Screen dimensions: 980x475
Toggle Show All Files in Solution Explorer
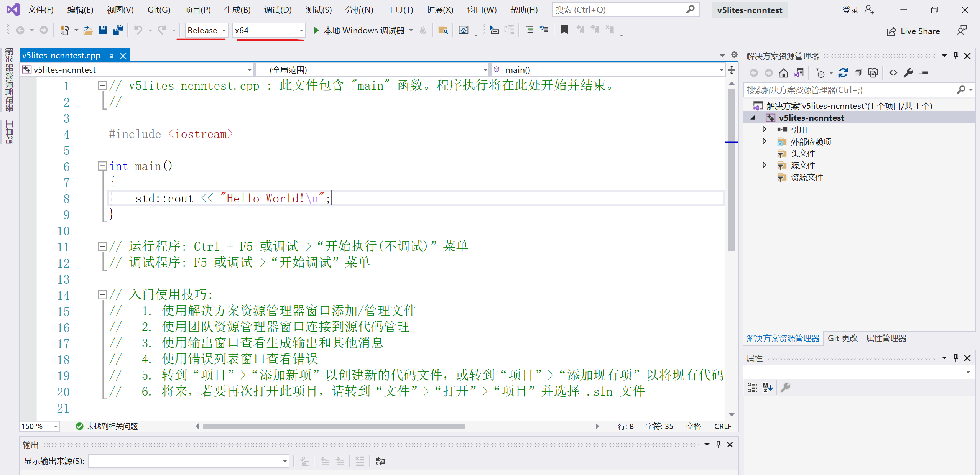pos(873,73)
